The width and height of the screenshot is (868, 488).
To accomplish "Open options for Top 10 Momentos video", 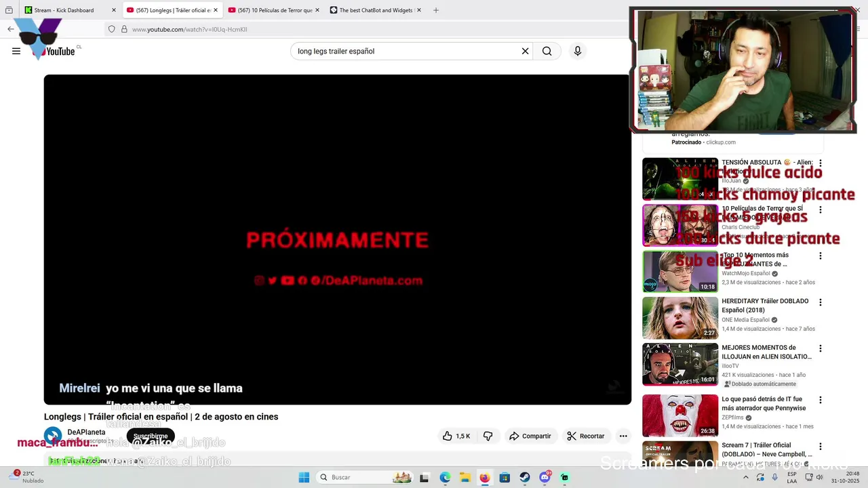I will click(821, 256).
